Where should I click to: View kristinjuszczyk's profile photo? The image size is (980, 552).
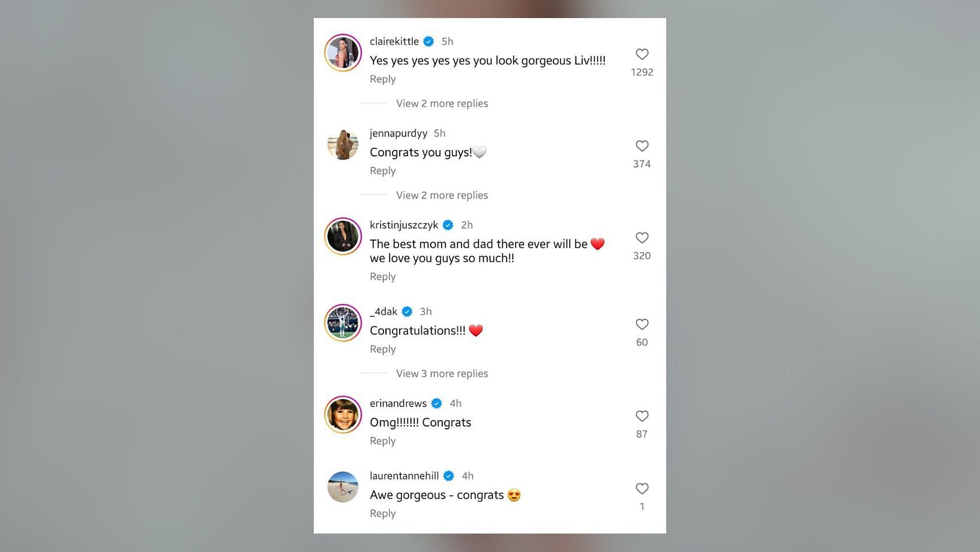point(343,236)
